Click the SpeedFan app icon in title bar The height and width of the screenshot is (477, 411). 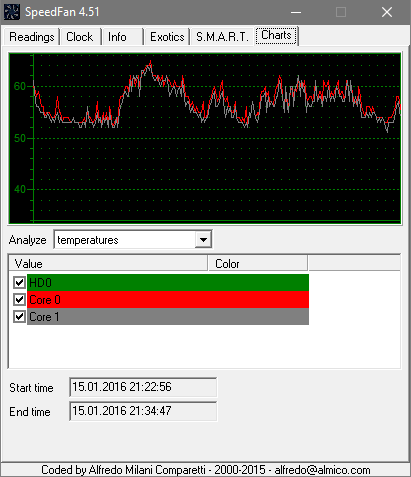coord(12,12)
